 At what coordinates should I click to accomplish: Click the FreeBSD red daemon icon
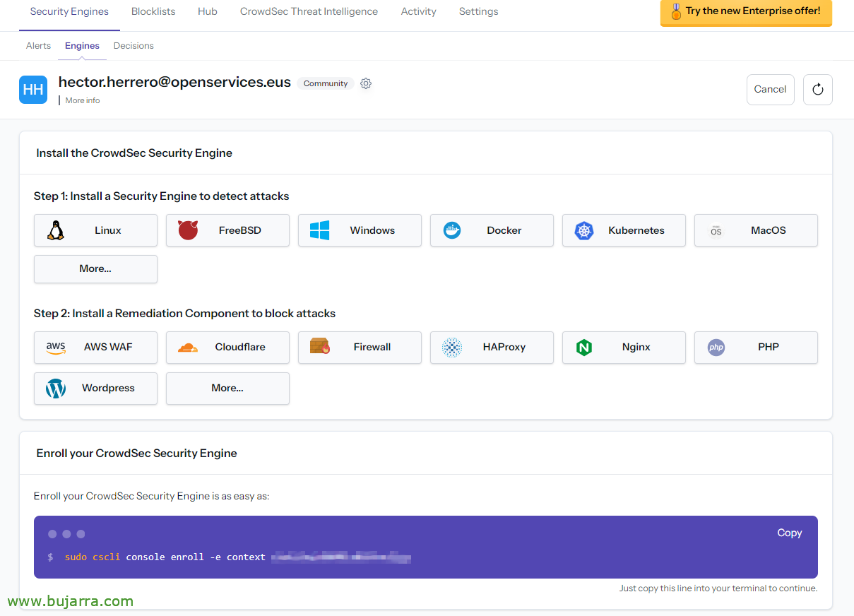(188, 230)
